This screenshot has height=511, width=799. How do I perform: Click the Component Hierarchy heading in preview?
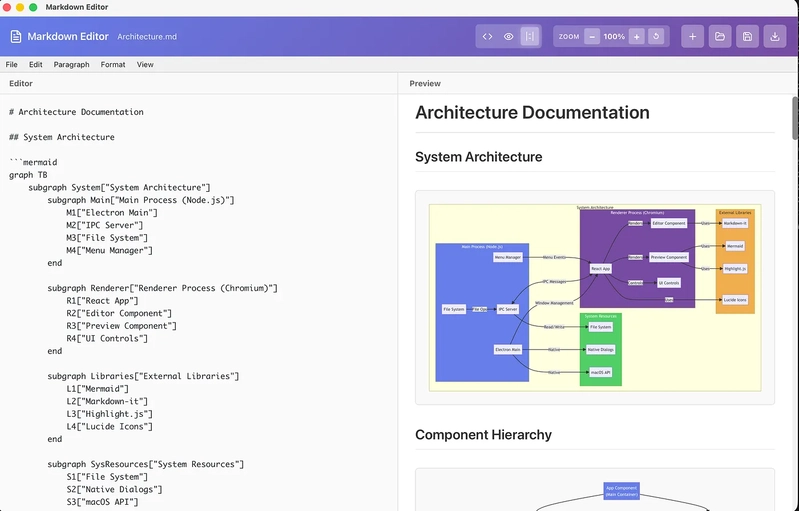(483, 435)
